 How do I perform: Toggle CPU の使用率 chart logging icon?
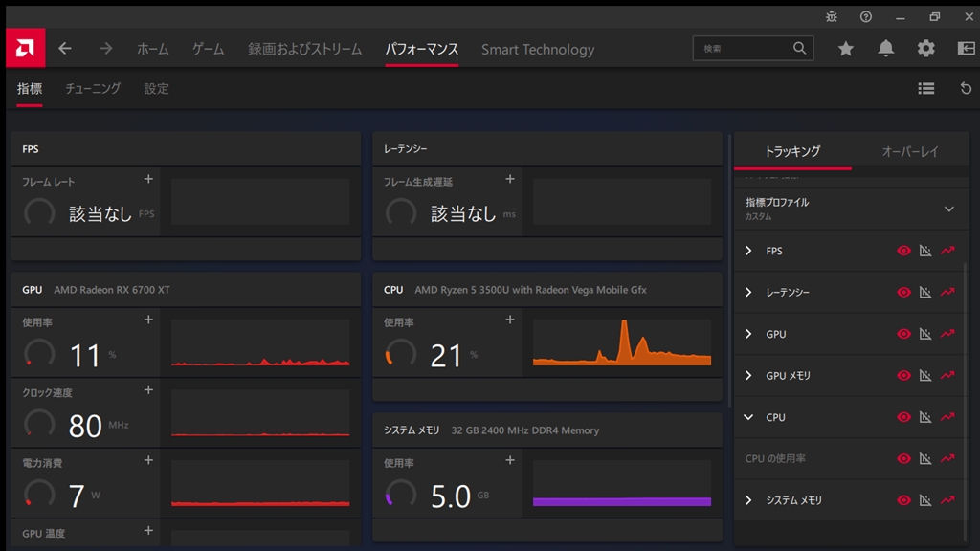click(925, 458)
